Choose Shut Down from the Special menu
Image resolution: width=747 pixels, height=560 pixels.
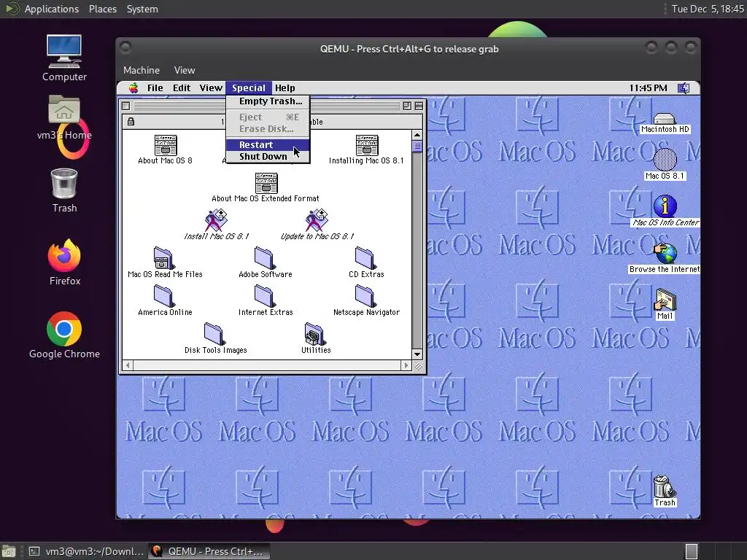tap(268, 157)
